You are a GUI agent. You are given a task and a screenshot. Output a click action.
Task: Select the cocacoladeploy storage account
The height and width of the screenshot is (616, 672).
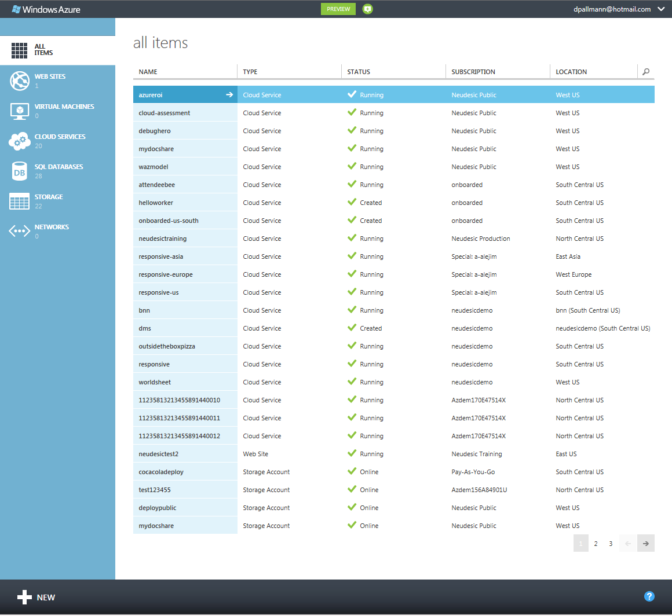(160, 472)
